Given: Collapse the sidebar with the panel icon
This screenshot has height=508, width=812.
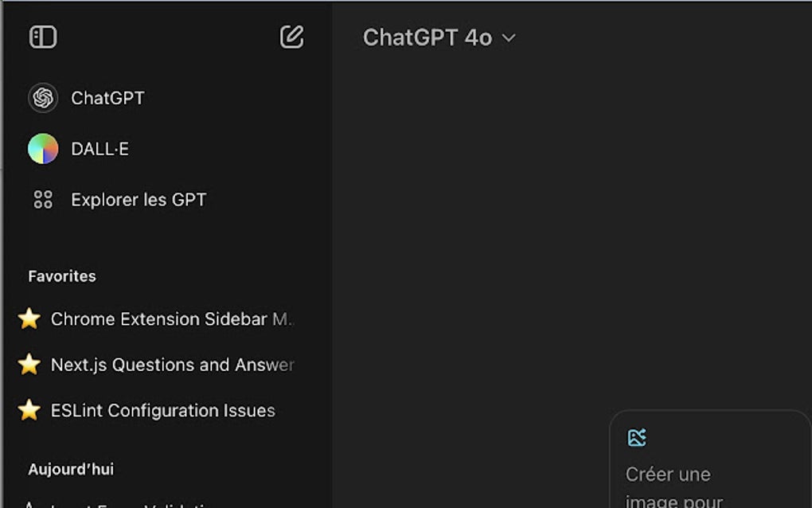Looking at the screenshot, I should (x=43, y=37).
